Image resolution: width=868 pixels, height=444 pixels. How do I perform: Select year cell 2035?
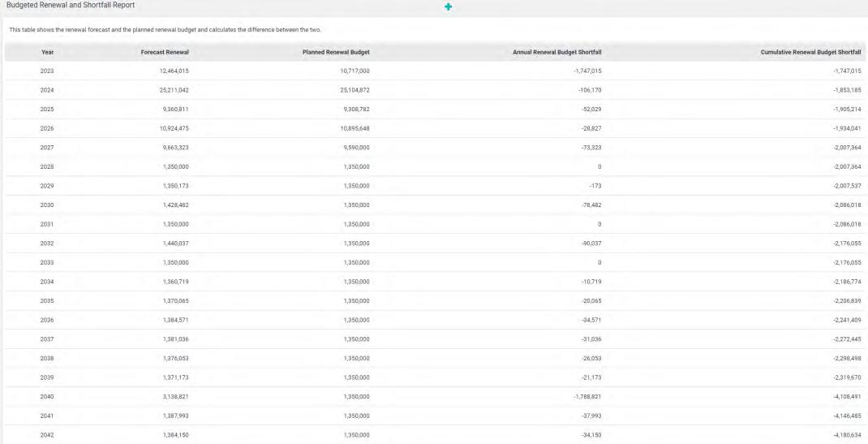tap(47, 301)
